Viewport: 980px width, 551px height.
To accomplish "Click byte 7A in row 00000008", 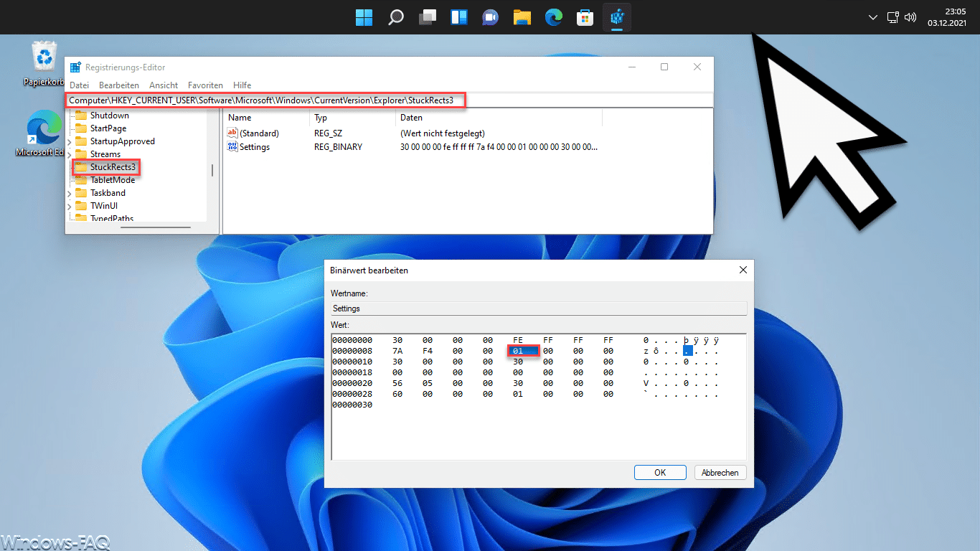I will [x=397, y=351].
